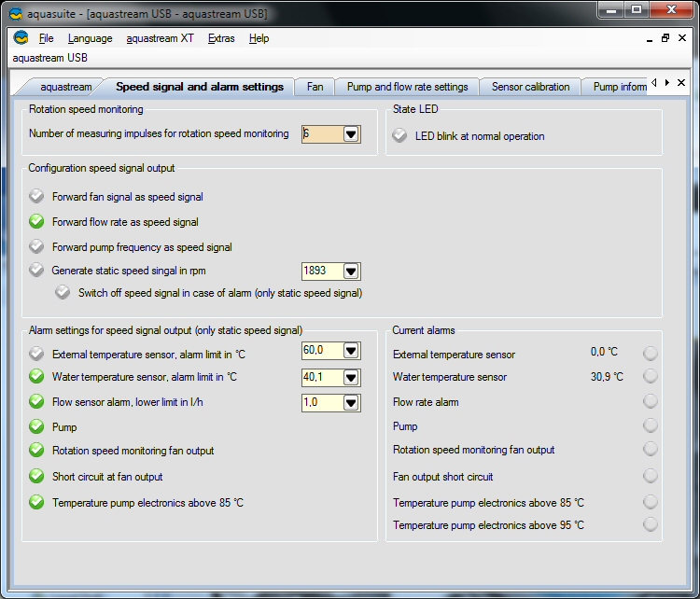The width and height of the screenshot is (700, 599).
Task: Click the aquastream USB document label
Action: coord(50,58)
